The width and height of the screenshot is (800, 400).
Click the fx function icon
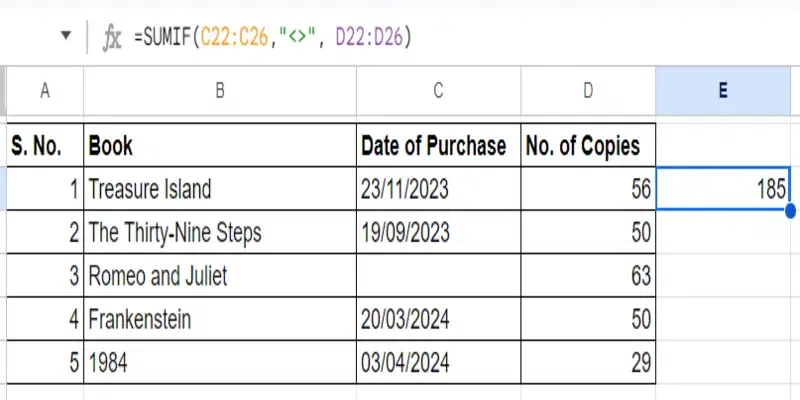tap(112, 37)
